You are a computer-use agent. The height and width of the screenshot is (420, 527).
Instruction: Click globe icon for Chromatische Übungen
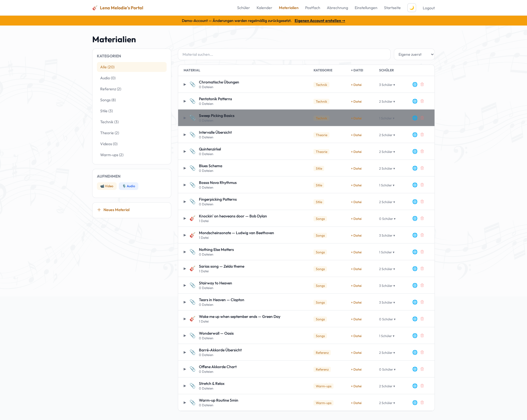pos(415,85)
